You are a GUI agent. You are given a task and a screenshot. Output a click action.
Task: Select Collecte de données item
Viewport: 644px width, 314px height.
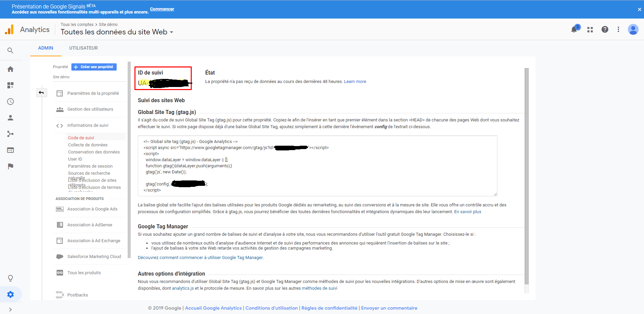click(x=88, y=145)
